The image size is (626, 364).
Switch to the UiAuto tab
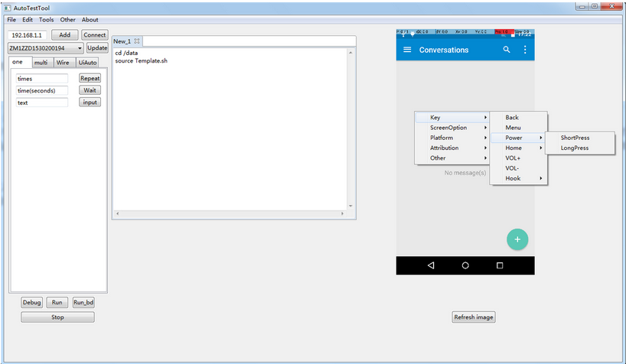[x=87, y=63]
